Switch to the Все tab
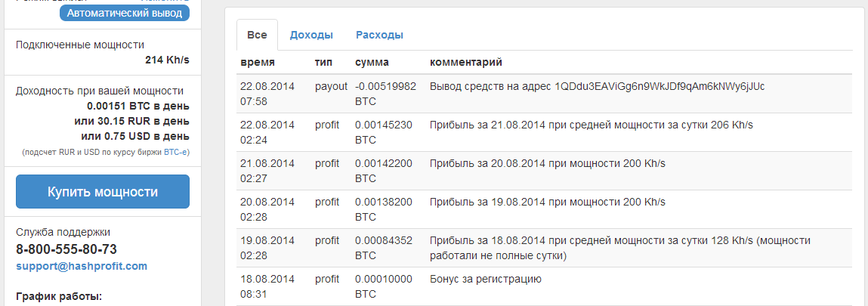 coord(257,35)
